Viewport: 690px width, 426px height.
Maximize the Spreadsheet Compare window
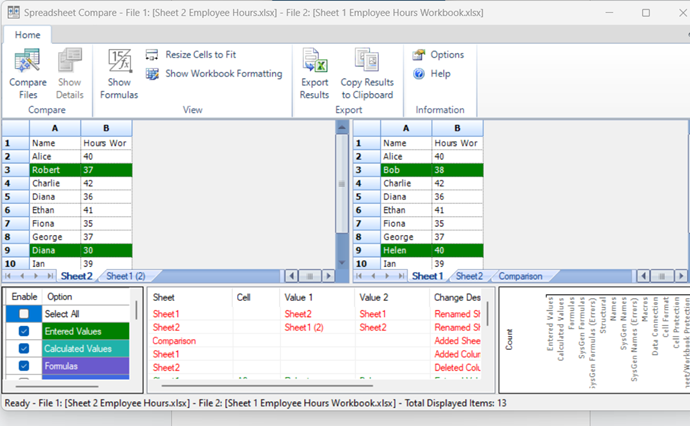coord(646,13)
